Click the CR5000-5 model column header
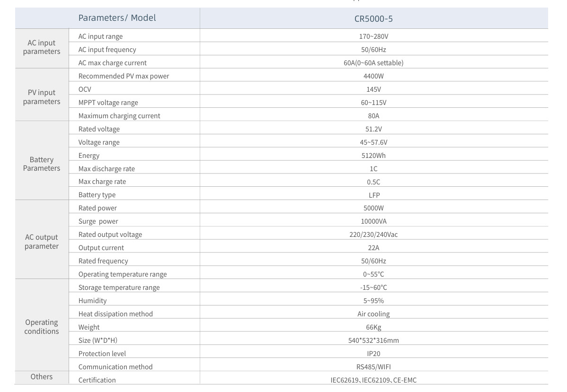567x392 pixels. point(373,18)
